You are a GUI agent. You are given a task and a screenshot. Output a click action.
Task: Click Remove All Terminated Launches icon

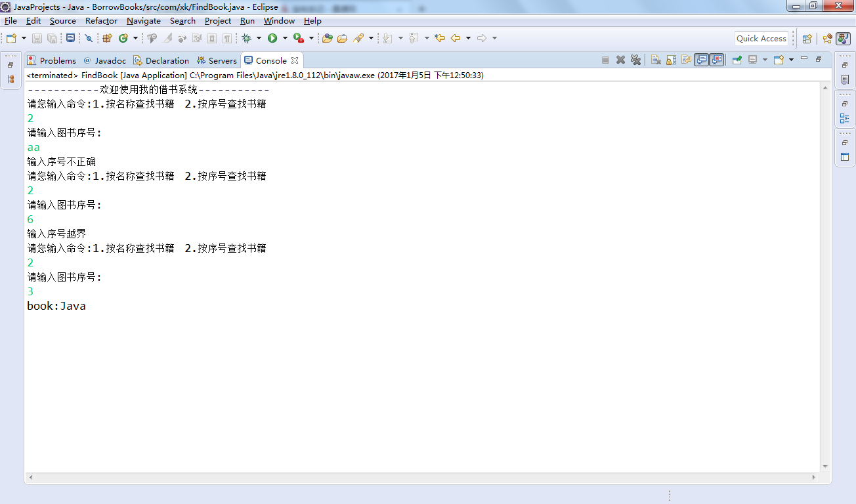635,60
